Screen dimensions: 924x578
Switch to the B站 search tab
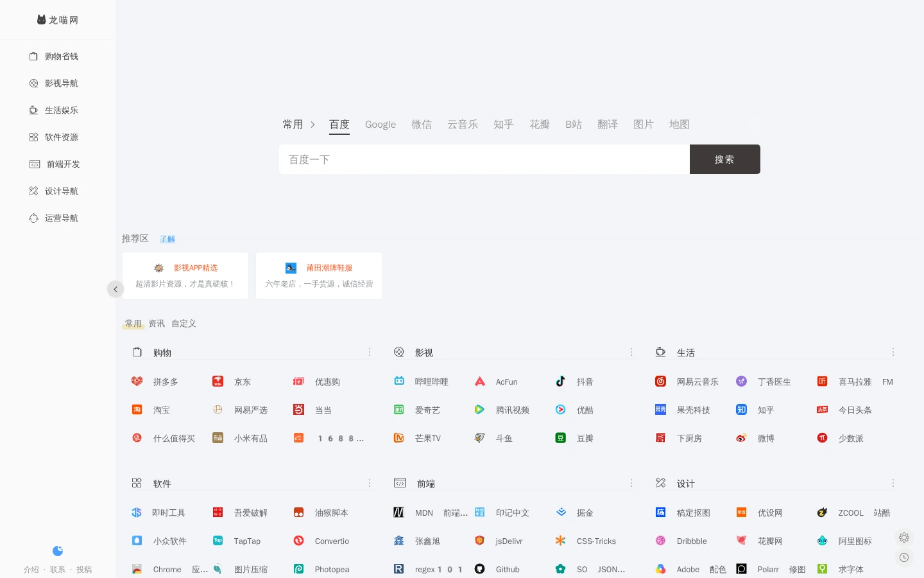(x=574, y=125)
